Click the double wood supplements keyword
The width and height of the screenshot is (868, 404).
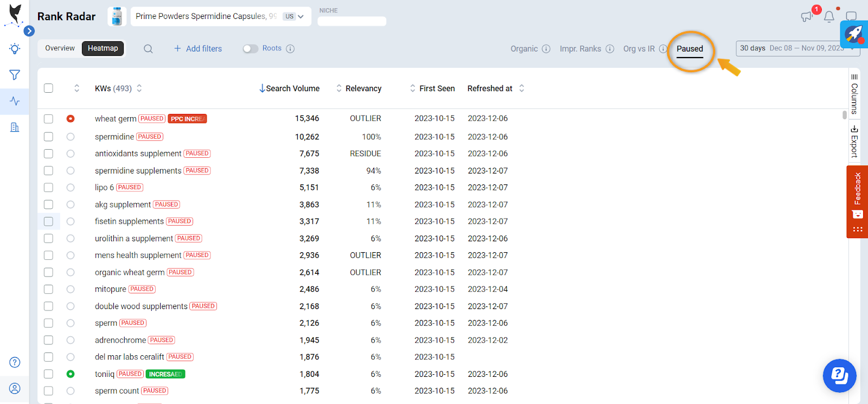(x=141, y=306)
